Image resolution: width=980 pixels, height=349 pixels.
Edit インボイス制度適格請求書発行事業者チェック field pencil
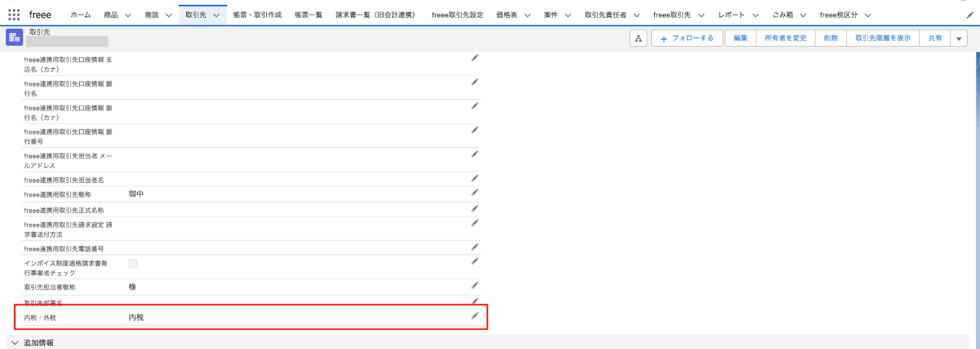pos(475,261)
